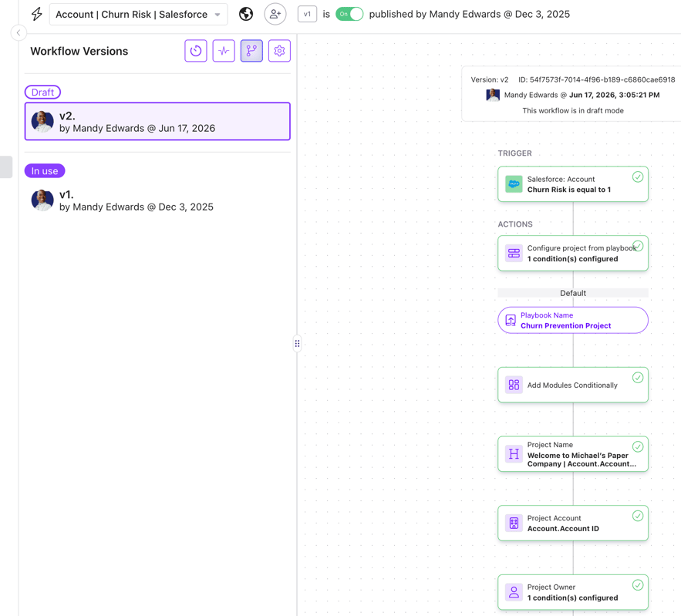Screen dimensions: 681x616
Task: Click the panel resize drag handle
Action: (297, 343)
